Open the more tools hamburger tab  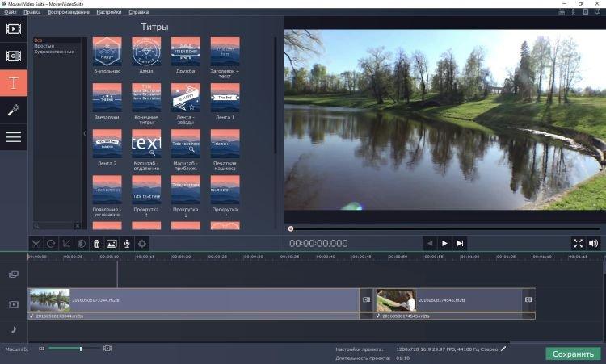click(x=14, y=137)
